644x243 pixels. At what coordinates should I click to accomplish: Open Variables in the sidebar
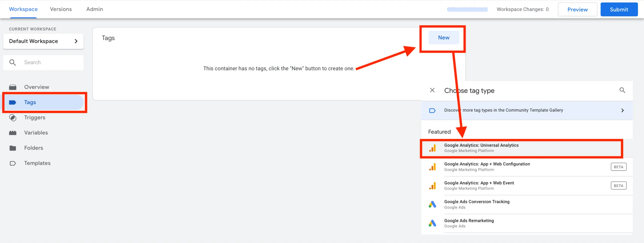click(x=36, y=133)
